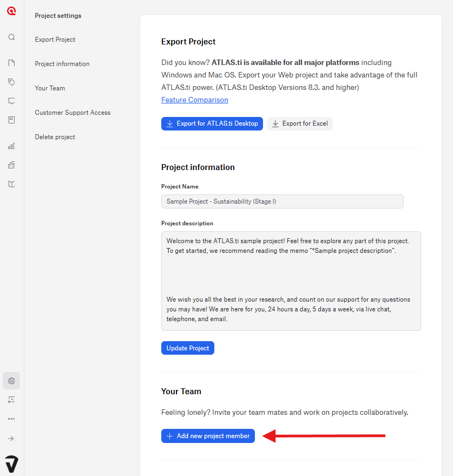453x476 pixels.
Task: Open the Codes tag icon
Action: [11, 82]
